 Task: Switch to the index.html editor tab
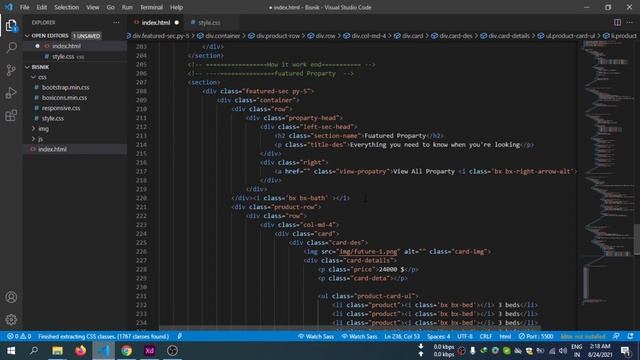point(156,22)
